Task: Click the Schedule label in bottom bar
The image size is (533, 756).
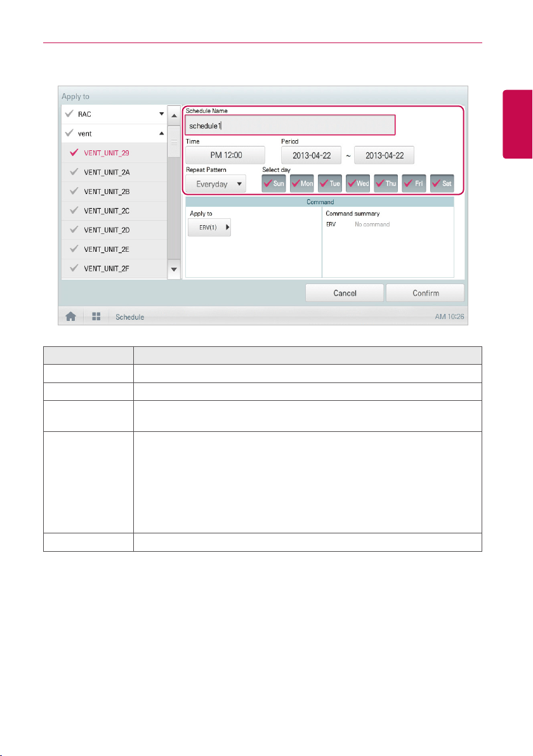Action: [x=129, y=316]
